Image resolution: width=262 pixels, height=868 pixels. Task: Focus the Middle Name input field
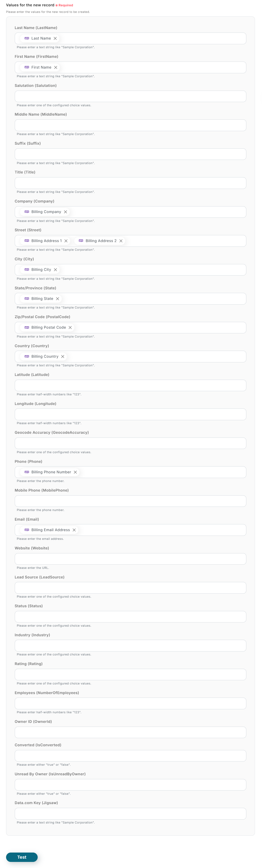[130, 125]
